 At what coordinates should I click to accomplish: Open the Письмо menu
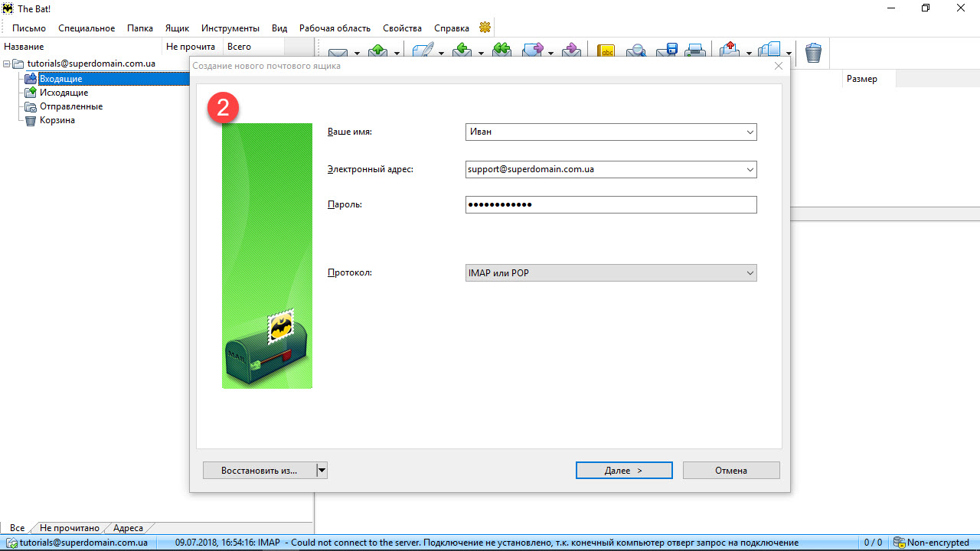pos(29,28)
